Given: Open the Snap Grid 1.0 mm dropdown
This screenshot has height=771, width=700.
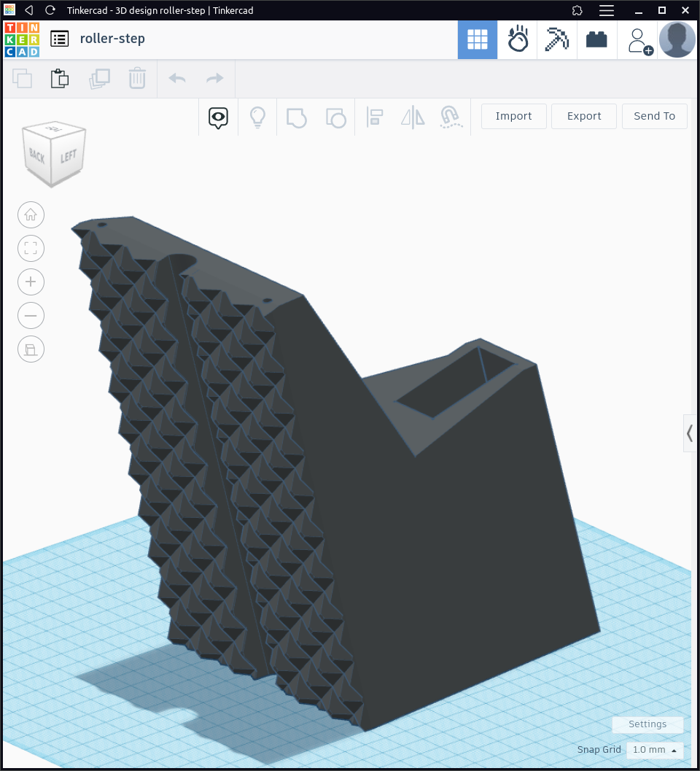Looking at the screenshot, I should point(655,750).
